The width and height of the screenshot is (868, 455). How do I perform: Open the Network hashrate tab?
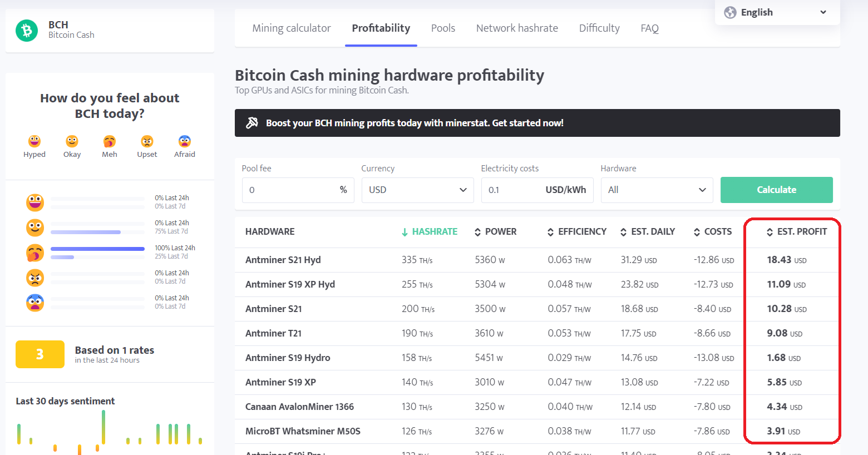[x=517, y=28]
